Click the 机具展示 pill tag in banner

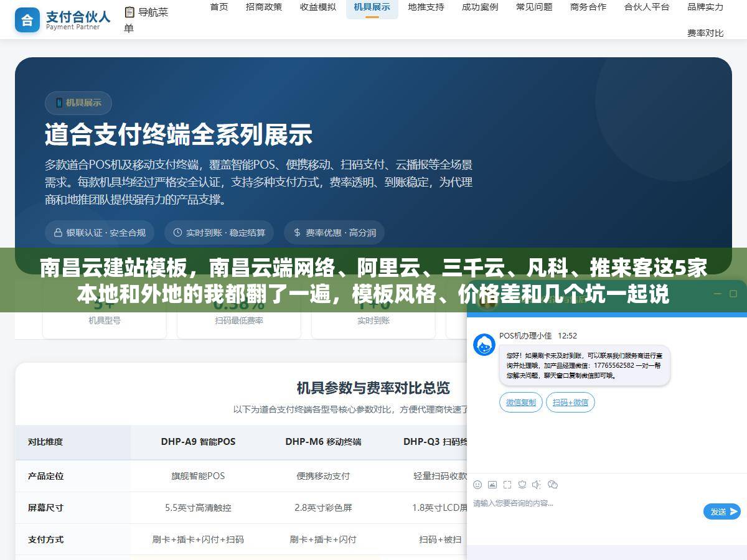coord(78,103)
